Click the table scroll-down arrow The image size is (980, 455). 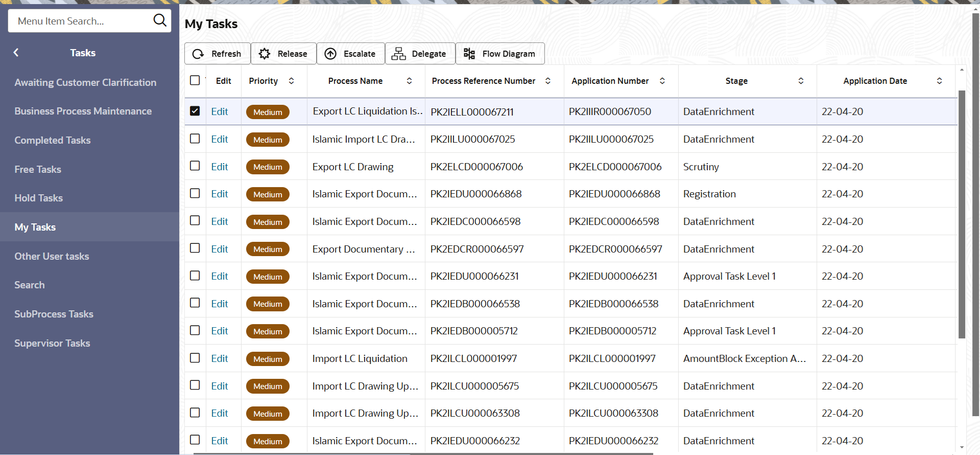(962, 447)
